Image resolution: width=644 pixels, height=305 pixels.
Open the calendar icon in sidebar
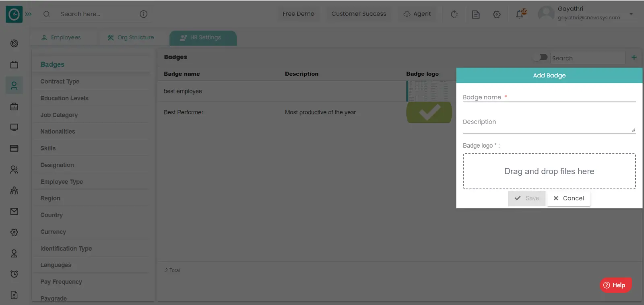click(14, 64)
